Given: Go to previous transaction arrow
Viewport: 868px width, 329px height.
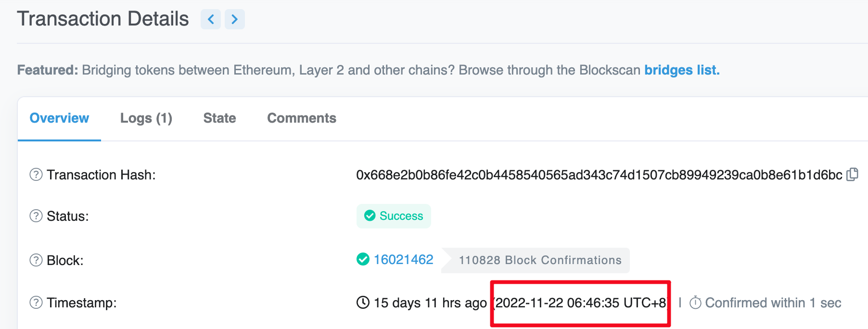Looking at the screenshot, I should tap(211, 19).
